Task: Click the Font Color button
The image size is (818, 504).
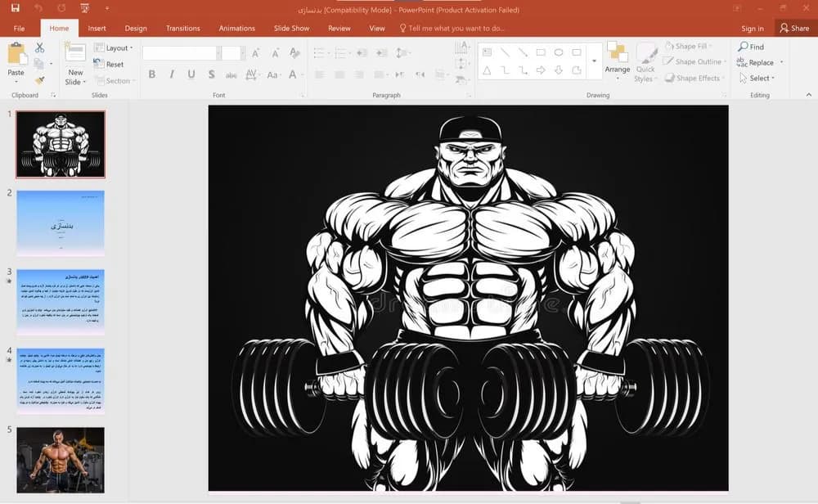Action: pyautogui.click(x=294, y=74)
